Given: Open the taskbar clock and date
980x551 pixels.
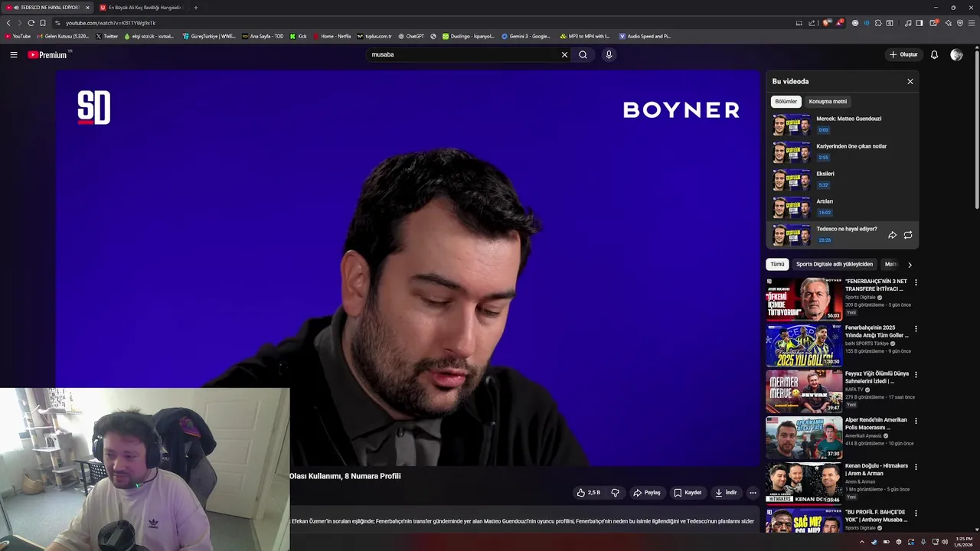Looking at the screenshot, I should point(964,542).
